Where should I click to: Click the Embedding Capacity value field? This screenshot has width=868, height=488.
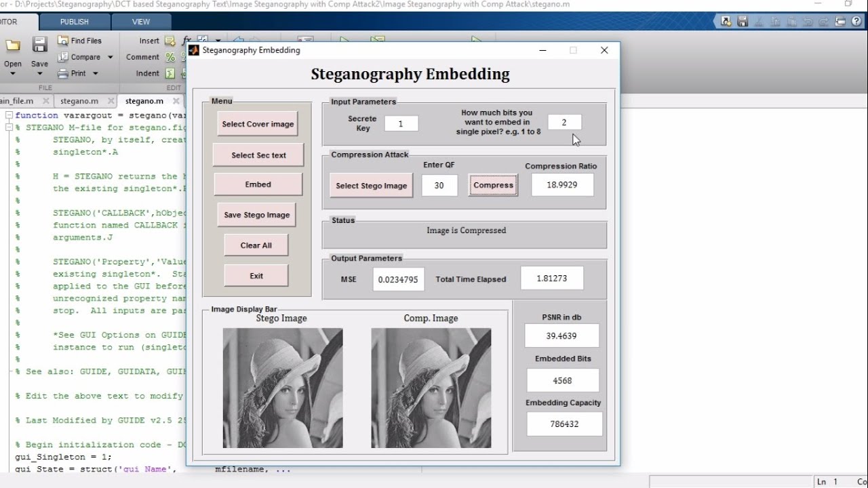(x=564, y=424)
